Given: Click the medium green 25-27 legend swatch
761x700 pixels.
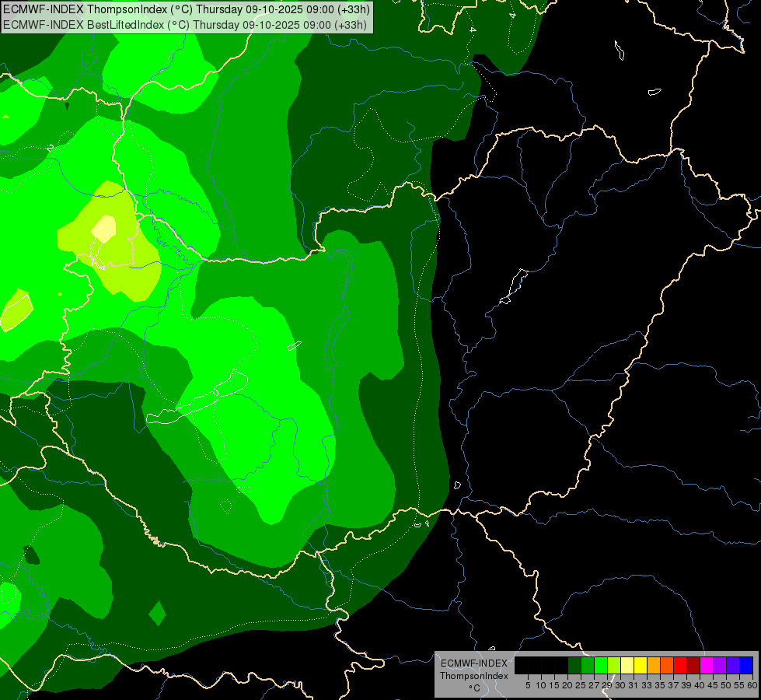Looking at the screenshot, I should pos(588,665).
